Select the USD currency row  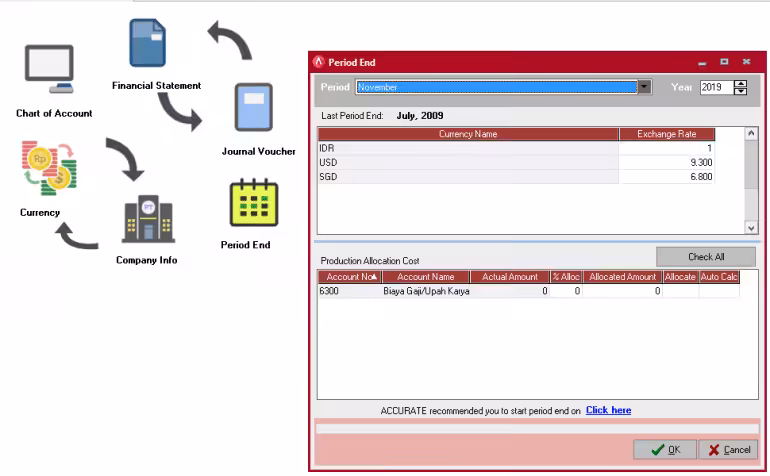516,162
